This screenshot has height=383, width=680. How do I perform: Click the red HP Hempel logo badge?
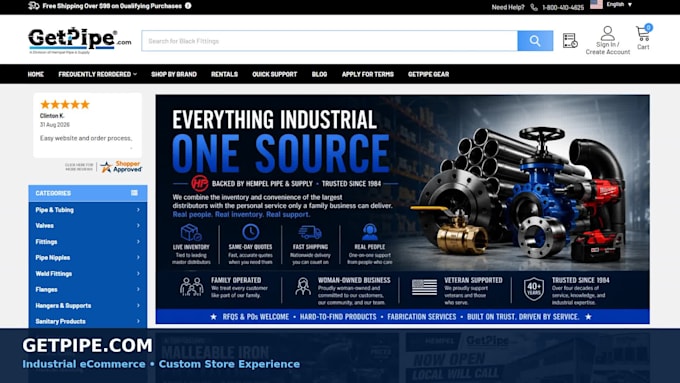(199, 183)
